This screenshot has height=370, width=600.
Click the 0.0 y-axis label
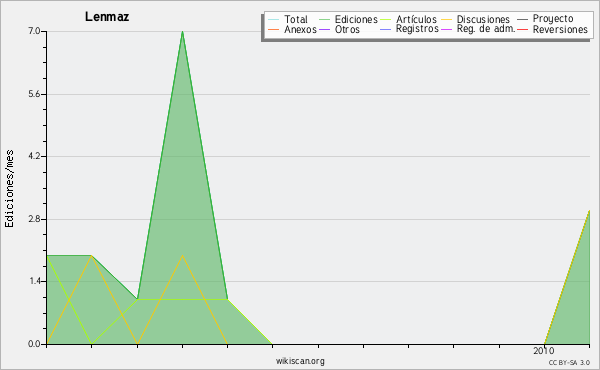(x=34, y=344)
